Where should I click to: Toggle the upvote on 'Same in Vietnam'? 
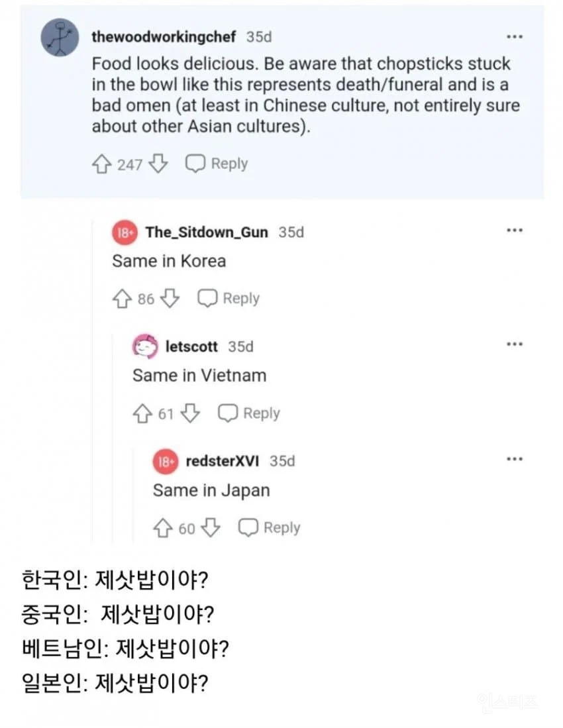(143, 413)
